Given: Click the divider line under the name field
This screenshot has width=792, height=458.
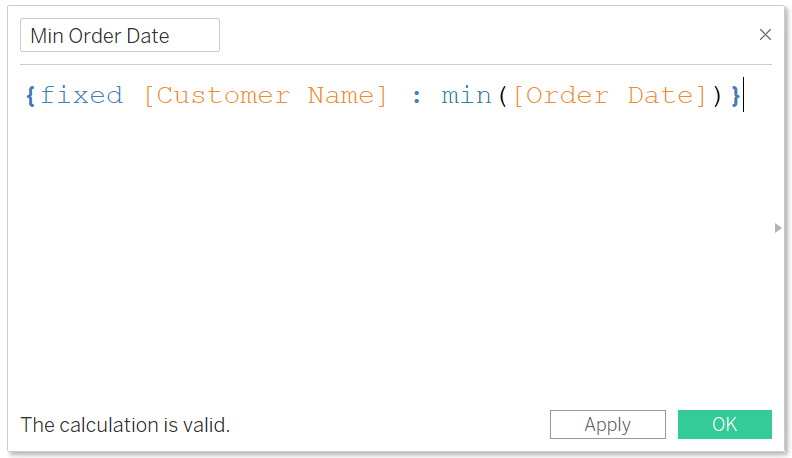Looking at the screenshot, I should (x=396, y=64).
